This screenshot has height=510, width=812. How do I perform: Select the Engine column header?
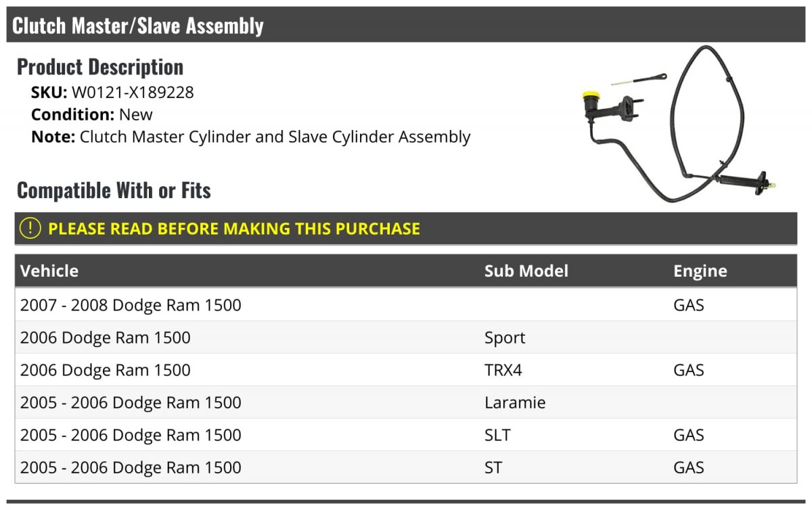point(700,271)
